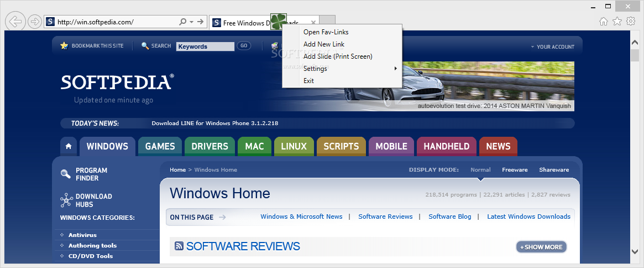This screenshot has height=268, width=644.
Task: Click the Download Hubs network icon
Action: click(x=66, y=200)
